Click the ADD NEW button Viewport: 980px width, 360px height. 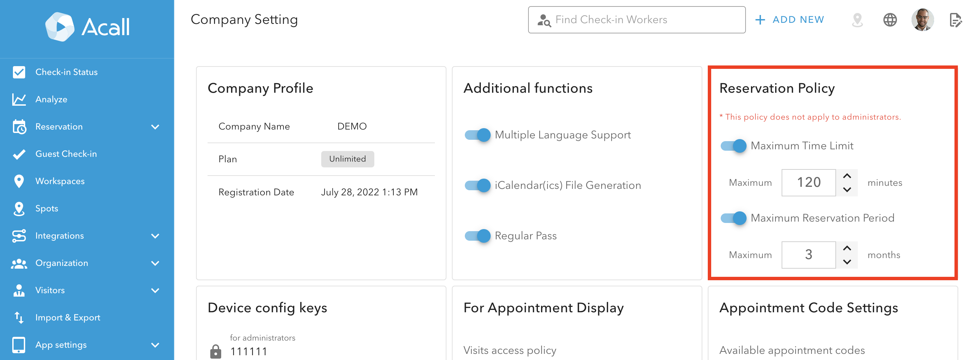790,19
